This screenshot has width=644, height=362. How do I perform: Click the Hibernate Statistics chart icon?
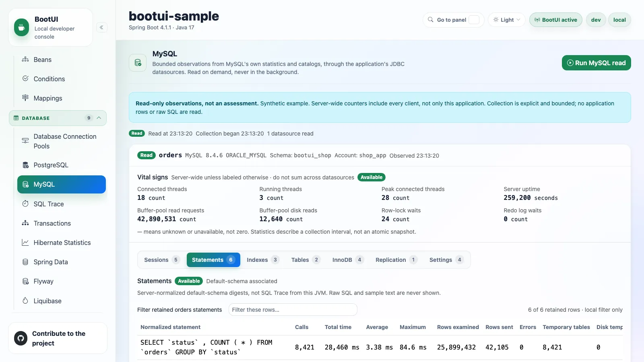coord(25,243)
